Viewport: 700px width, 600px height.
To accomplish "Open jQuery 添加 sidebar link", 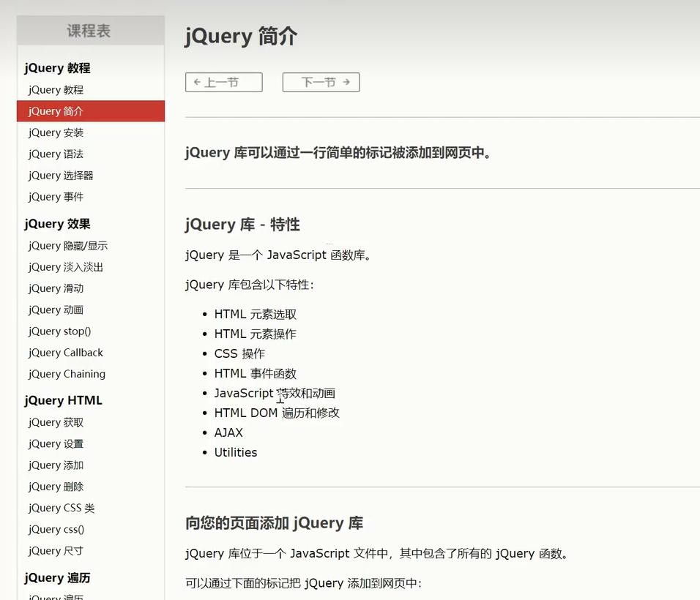I will pyautogui.click(x=56, y=465).
